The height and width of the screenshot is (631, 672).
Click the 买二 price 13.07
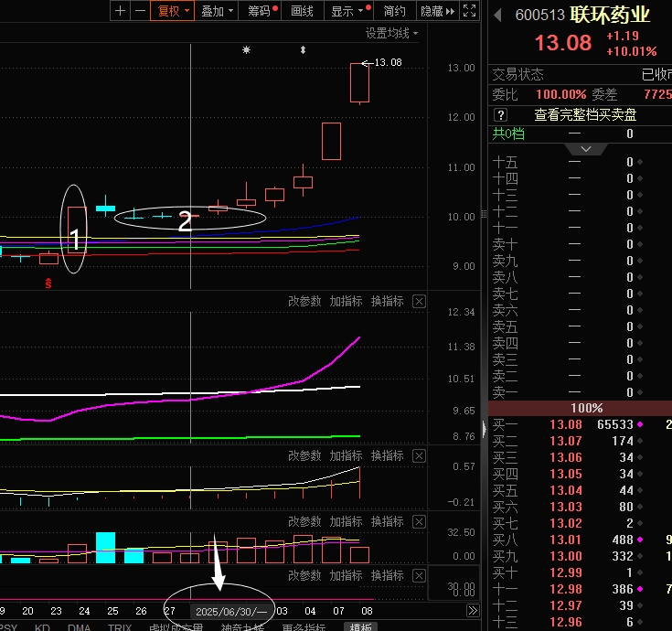(x=566, y=441)
